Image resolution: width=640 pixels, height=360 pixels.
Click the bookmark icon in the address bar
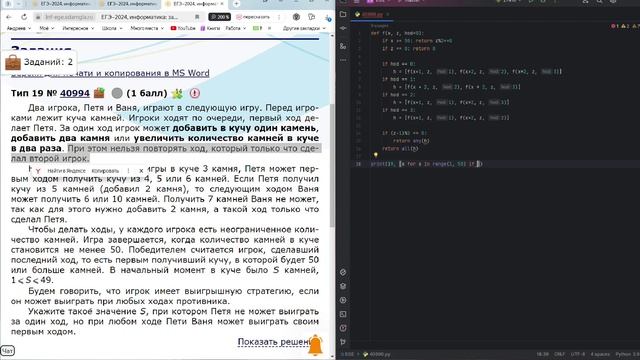click(x=197, y=17)
